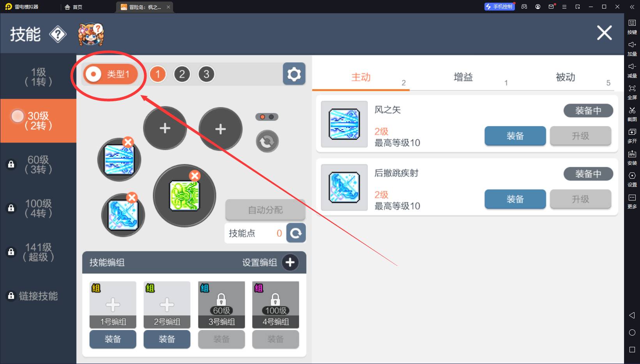
Task: Open the user account icon in title bar
Action: pyautogui.click(x=538, y=7)
